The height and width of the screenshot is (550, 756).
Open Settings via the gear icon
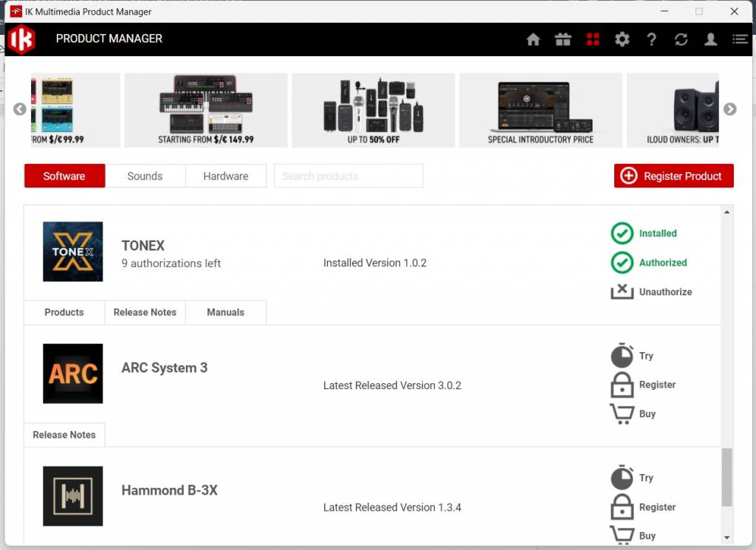click(x=622, y=39)
